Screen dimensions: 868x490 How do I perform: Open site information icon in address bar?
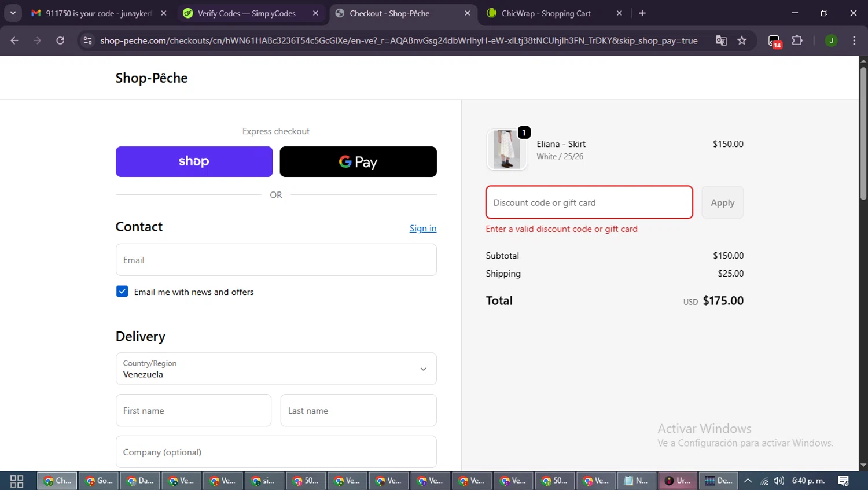click(87, 40)
